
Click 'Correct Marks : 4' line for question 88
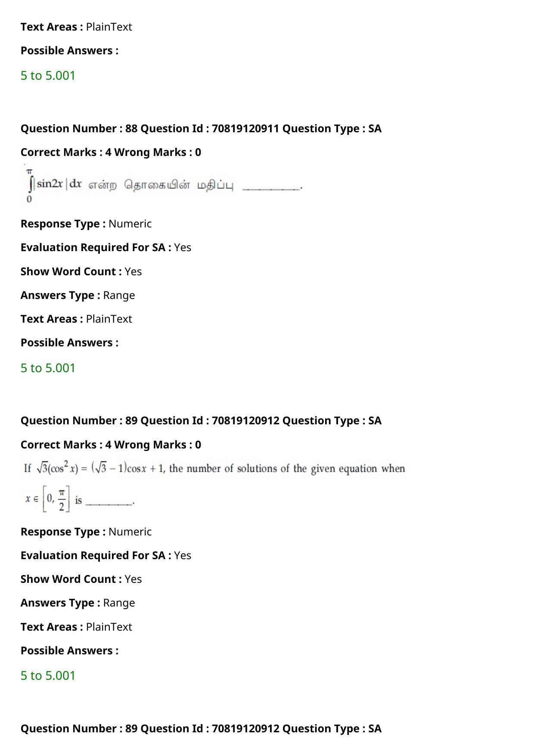point(111,152)
